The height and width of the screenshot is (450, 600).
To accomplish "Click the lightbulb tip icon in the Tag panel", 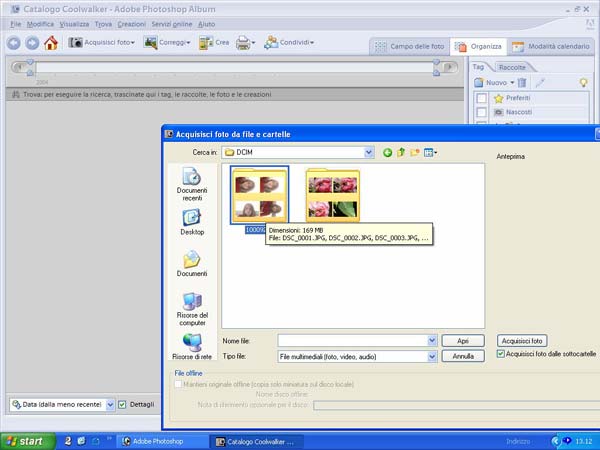I will click(x=583, y=82).
